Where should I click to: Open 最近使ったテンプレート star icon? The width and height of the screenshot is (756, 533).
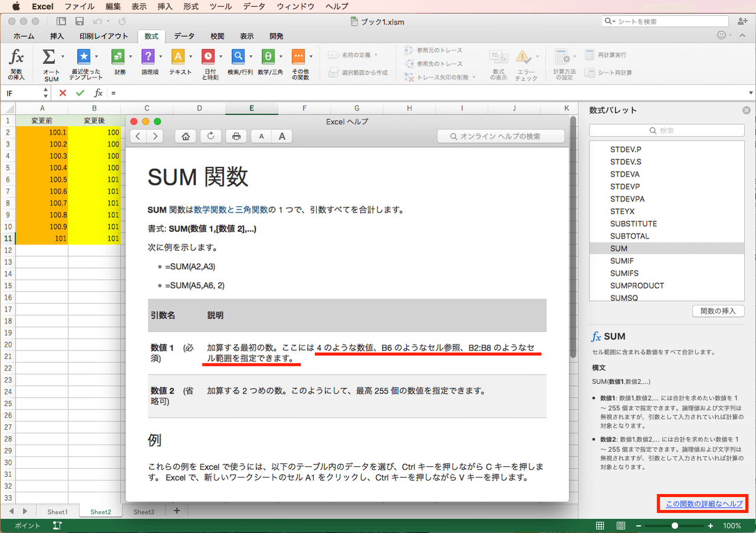[84, 57]
